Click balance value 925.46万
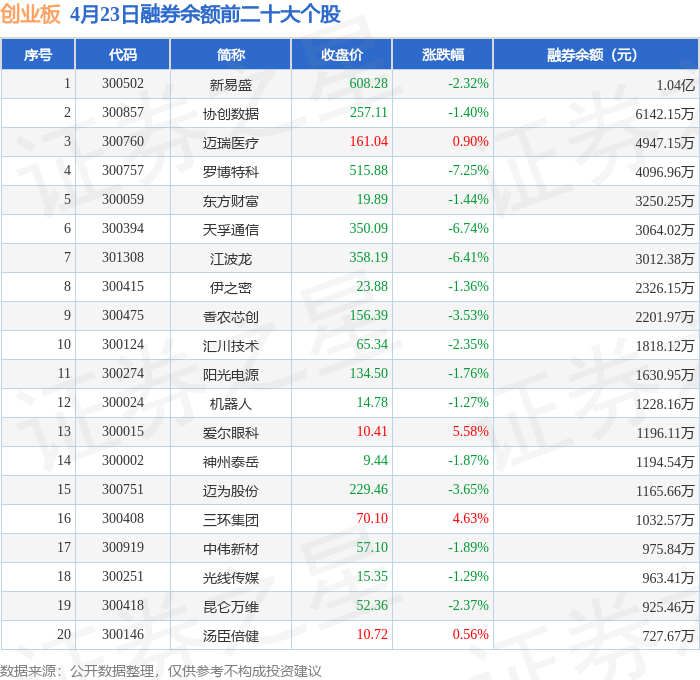Image resolution: width=700 pixels, height=680 pixels. point(668,607)
